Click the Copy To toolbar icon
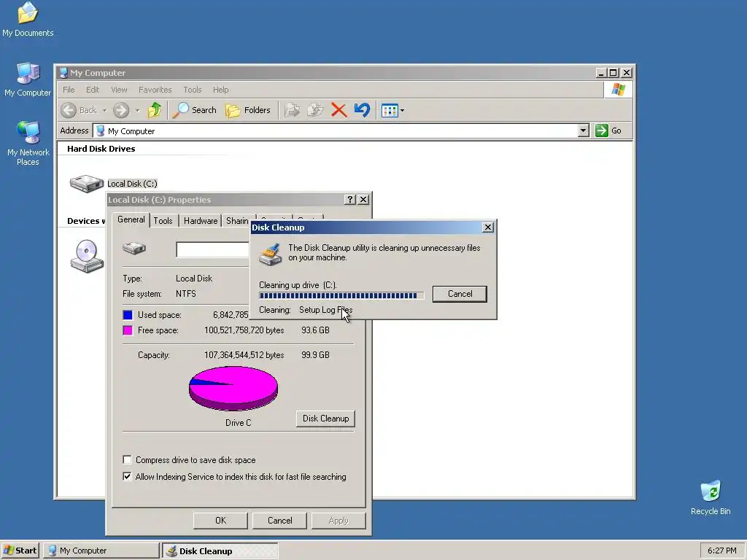747x560 pixels. 315,111
